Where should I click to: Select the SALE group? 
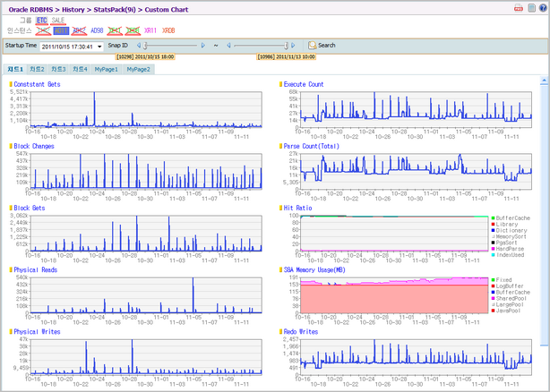point(57,19)
